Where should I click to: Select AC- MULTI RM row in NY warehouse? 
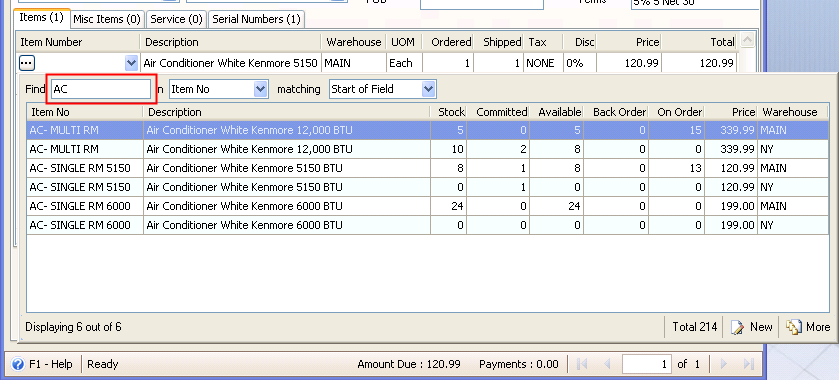pos(428,149)
